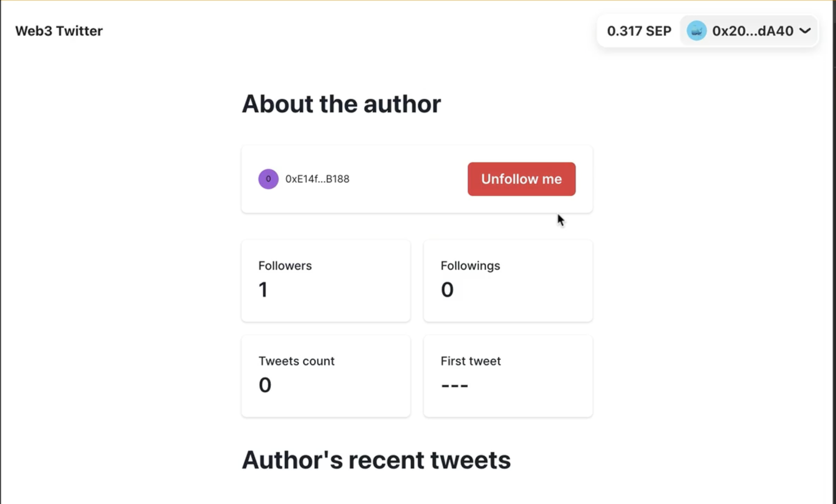Expand the wallet account chevron arrow
Screen dimensions: 836x504
(805, 31)
